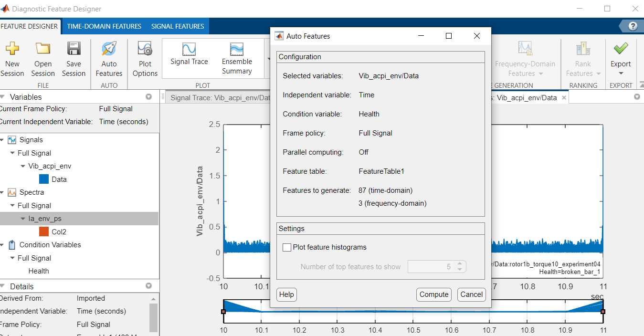Click Help in Auto Features dialog
This screenshot has height=336, width=644.
(x=286, y=294)
